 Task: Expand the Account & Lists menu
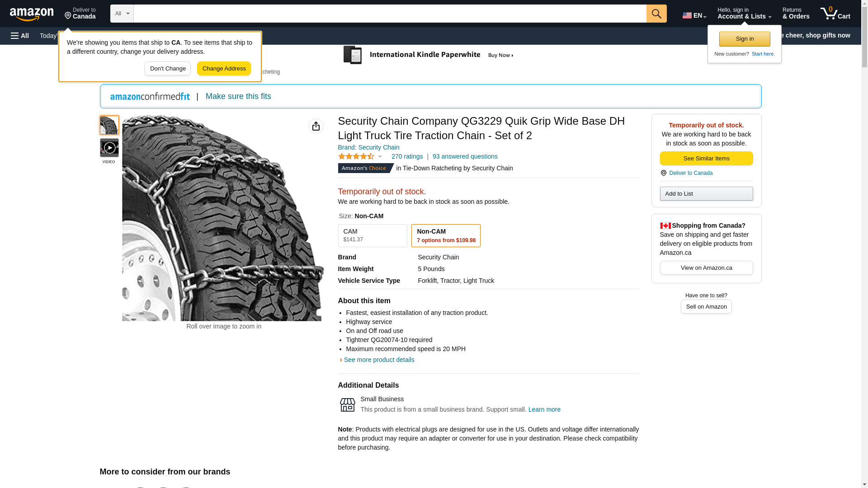(x=744, y=14)
